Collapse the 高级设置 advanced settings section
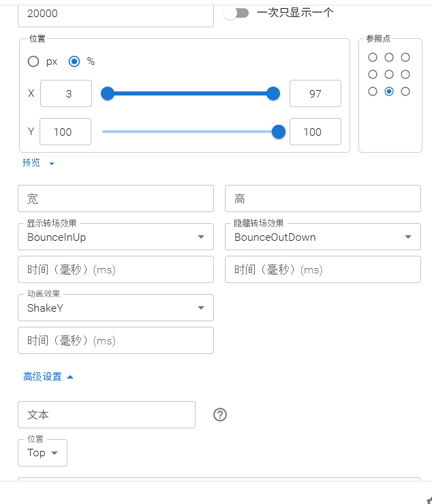432x504 pixels. click(x=48, y=376)
